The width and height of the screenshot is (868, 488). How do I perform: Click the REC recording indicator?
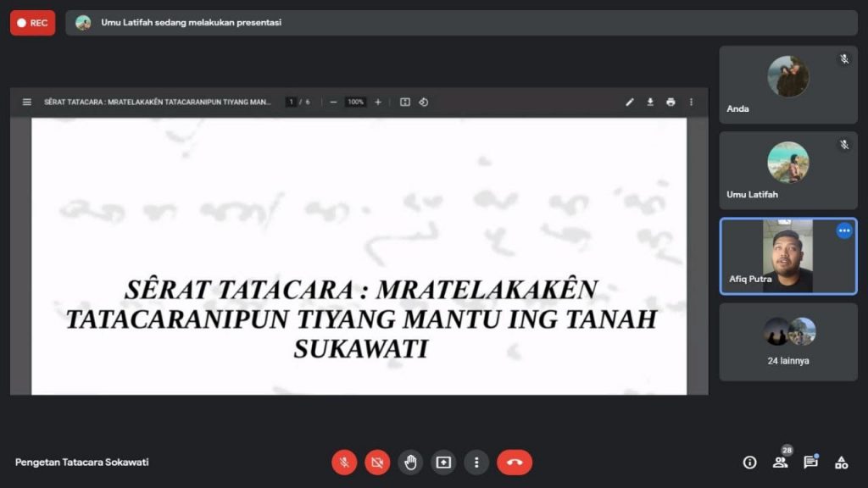(33, 23)
